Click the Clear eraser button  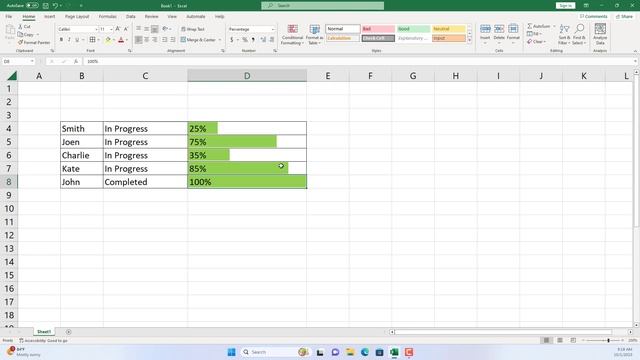536,42
